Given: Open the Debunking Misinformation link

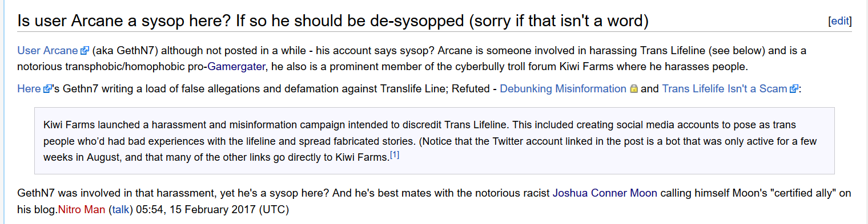Looking at the screenshot, I should click(x=563, y=89).
